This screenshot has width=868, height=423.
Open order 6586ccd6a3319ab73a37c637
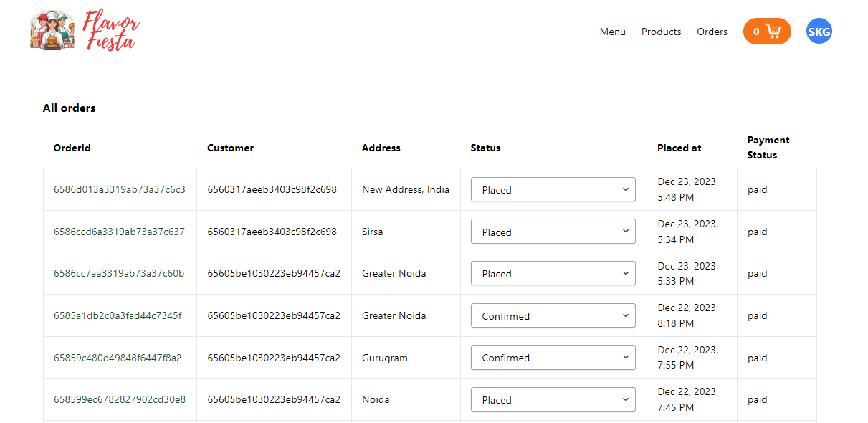pos(119,232)
